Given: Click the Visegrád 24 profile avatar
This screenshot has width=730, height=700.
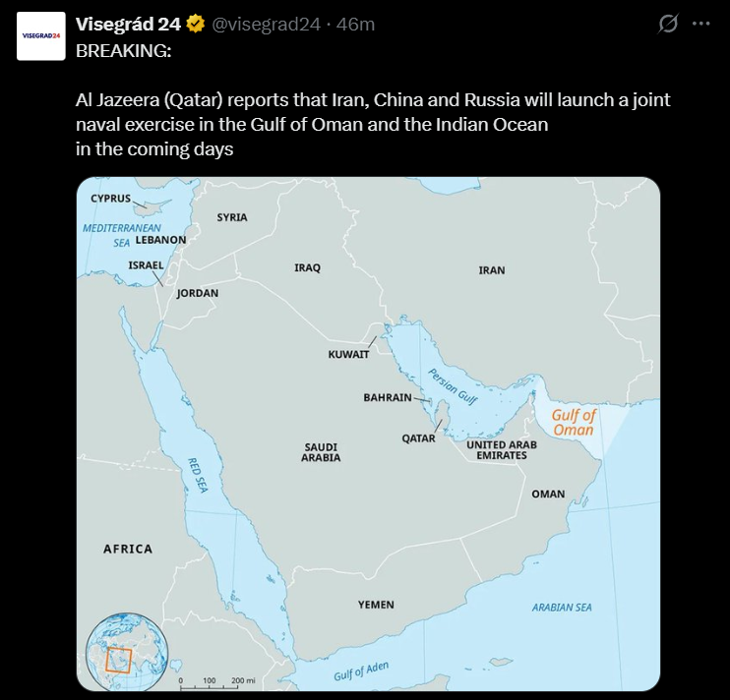Looking at the screenshot, I should pyautogui.click(x=41, y=35).
